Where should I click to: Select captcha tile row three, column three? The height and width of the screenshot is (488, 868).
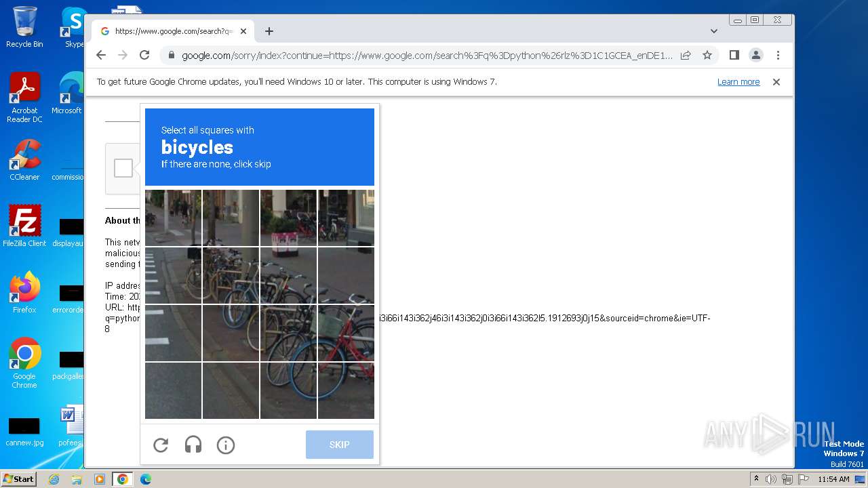pos(288,333)
